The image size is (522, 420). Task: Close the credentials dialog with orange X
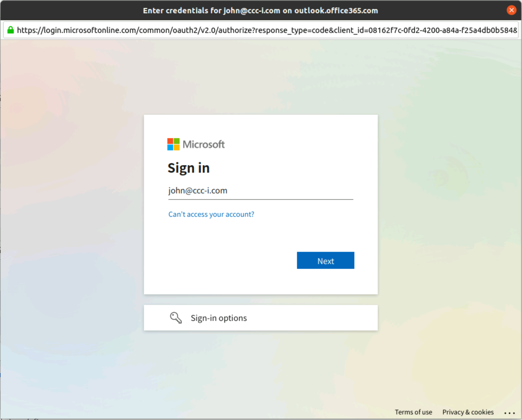(x=511, y=10)
